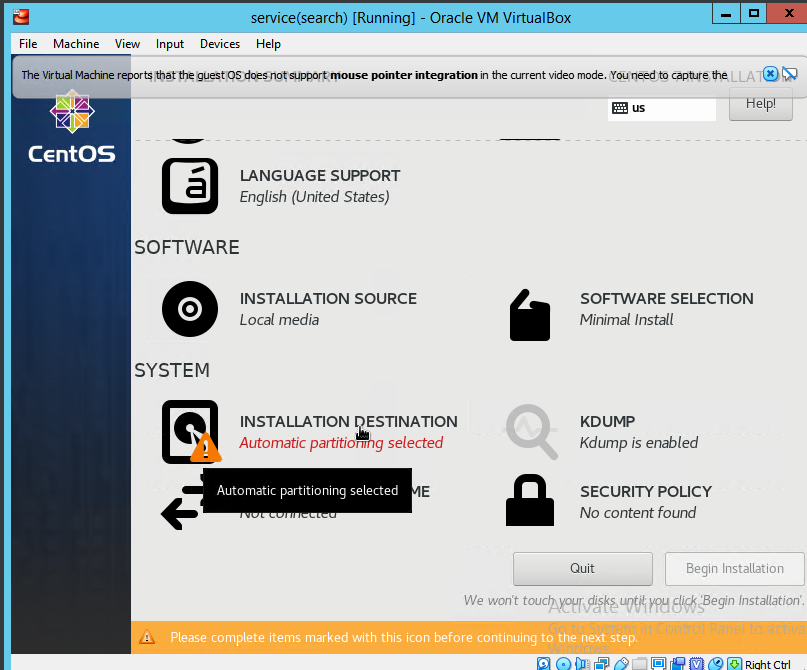Open the Help menu
The width and height of the screenshot is (807, 670).
click(x=268, y=44)
